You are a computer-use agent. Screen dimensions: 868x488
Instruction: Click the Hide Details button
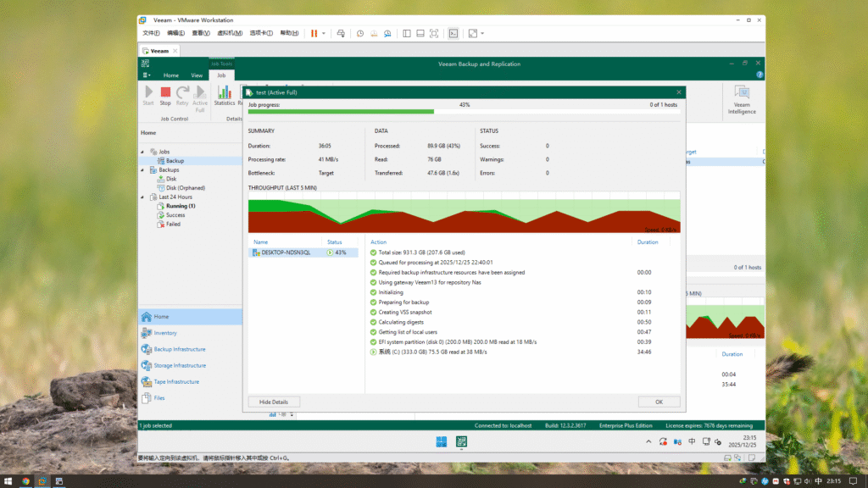coord(274,402)
